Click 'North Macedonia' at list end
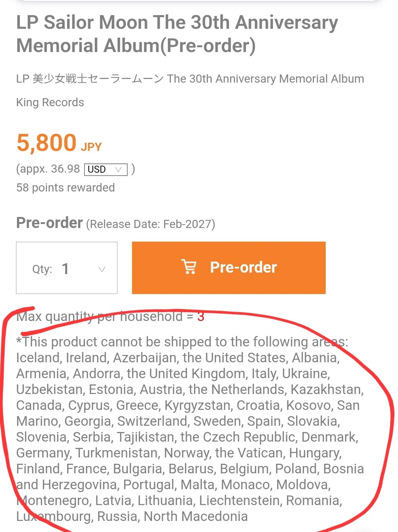 click(196, 517)
